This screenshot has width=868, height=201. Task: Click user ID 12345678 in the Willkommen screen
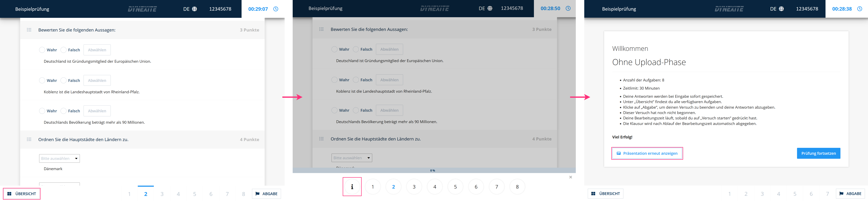[807, 9]
